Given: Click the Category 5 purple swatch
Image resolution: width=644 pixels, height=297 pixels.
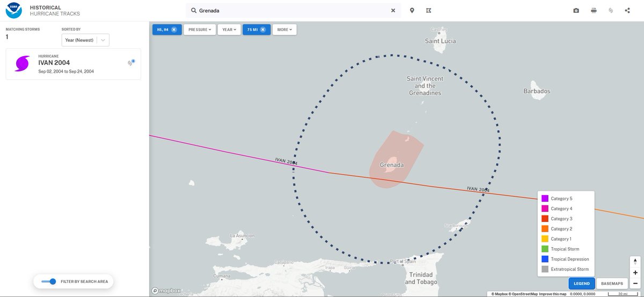Looking at the screenshot, I should [545, 198].
